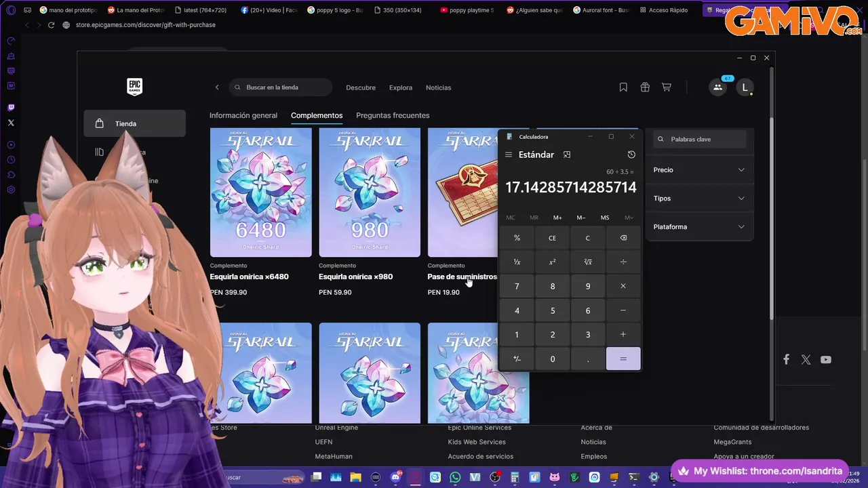Switch to the Complementos tab
868x488 pixels.
pyautogui.click(x=317, y=115)
